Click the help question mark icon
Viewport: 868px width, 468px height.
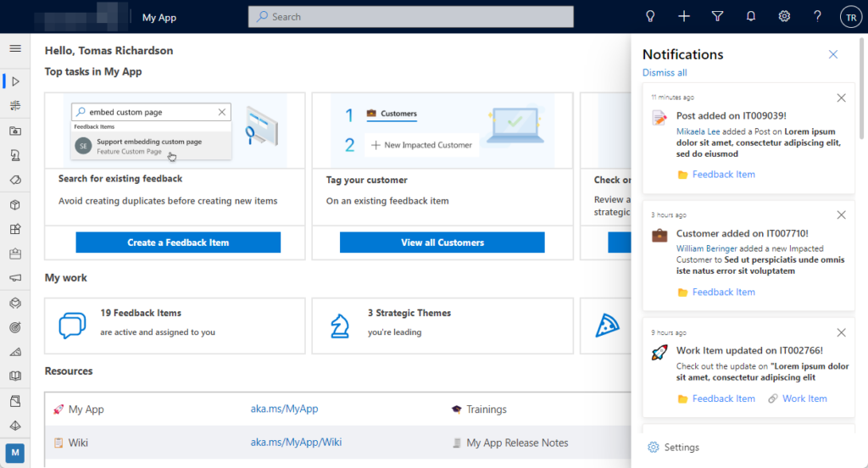coord(817,16)
